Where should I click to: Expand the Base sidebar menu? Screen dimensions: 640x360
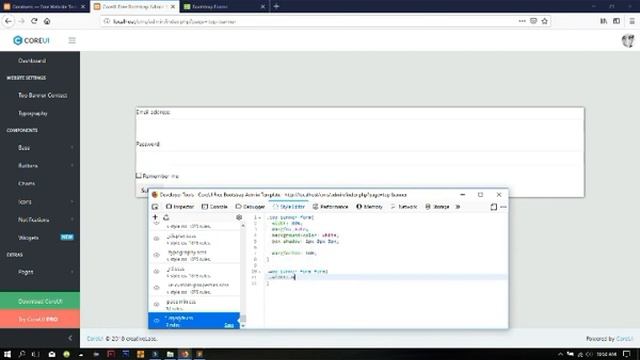40,148
